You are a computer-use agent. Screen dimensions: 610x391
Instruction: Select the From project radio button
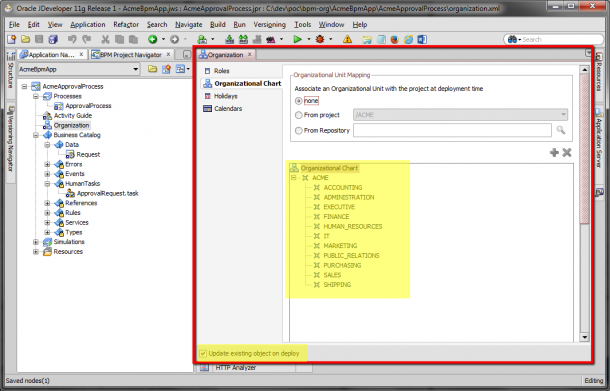tap(299, 115)
